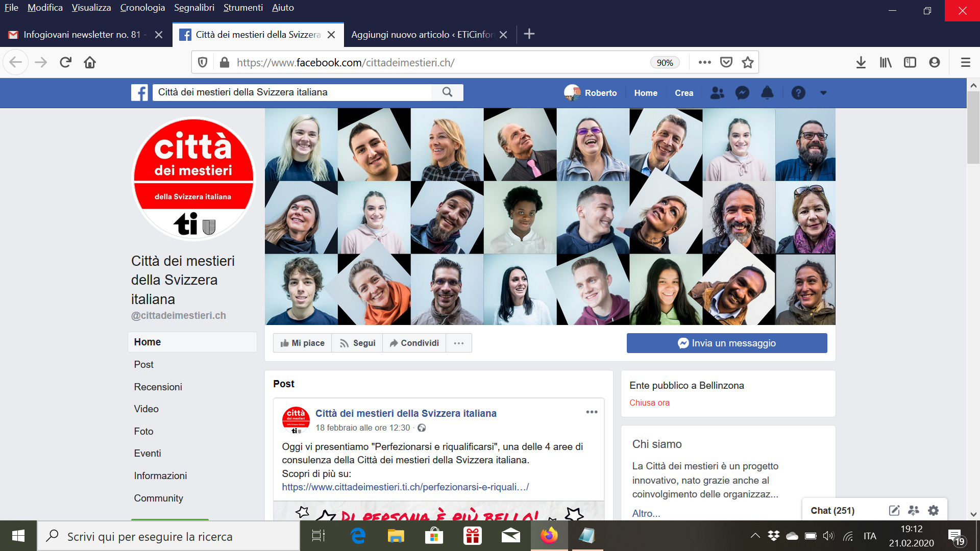Reset the 90% zoom level badge
The image size is (980, 551).
[x=665, y=62]
